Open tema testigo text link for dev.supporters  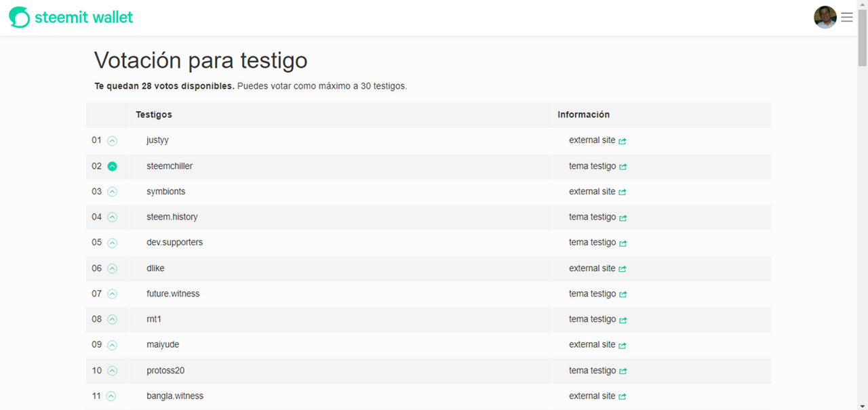[x=592, y=243]
